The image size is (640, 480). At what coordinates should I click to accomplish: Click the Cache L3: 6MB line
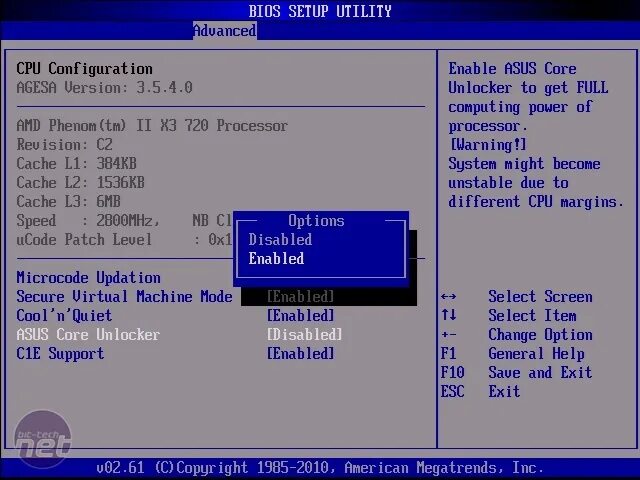click(x=69, y=202)
